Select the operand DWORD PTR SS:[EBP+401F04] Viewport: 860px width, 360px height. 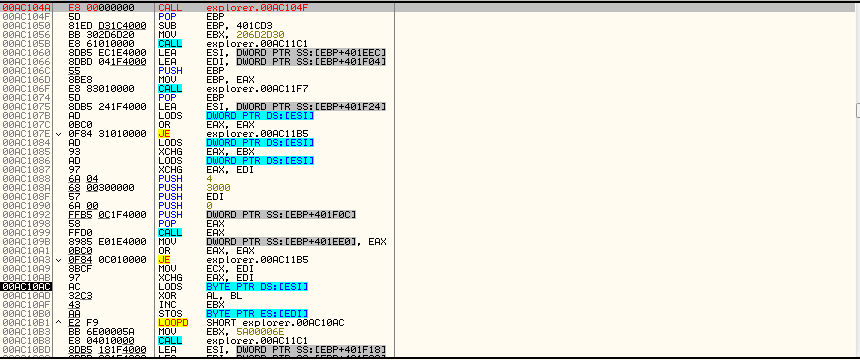pyautogui.click(x=311, y=61)
